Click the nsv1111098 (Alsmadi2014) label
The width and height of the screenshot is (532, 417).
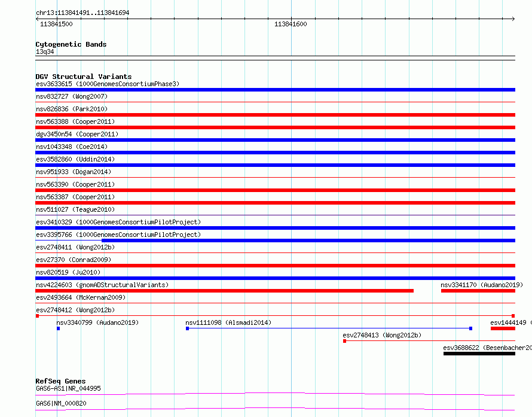228,322
